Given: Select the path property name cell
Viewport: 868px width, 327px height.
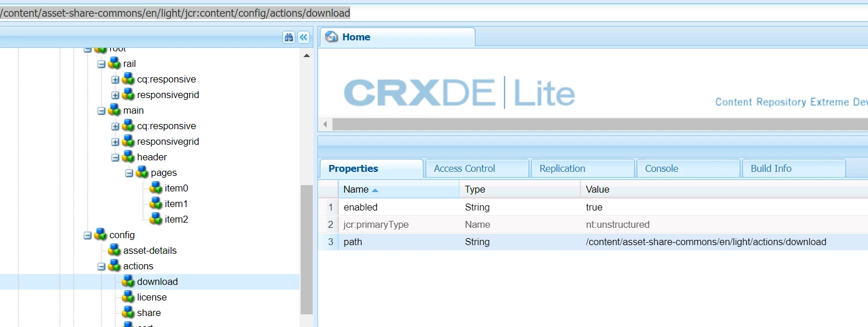Looking at the screenshot, I should point(399,242).
